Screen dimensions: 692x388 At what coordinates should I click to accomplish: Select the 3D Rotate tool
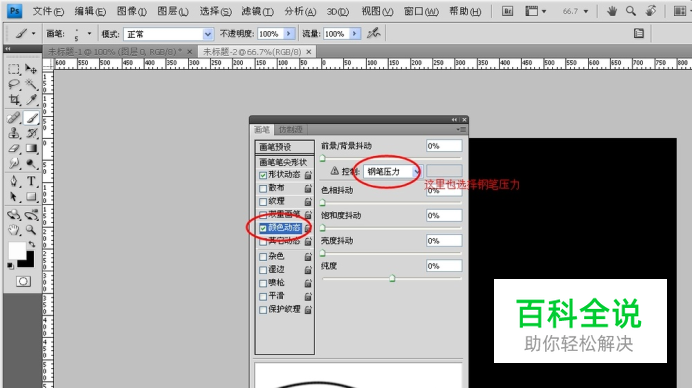tap(14, 215)
